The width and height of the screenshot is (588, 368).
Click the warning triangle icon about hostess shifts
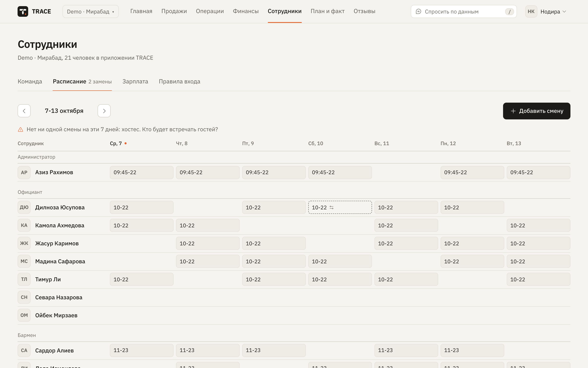(21, 129)
